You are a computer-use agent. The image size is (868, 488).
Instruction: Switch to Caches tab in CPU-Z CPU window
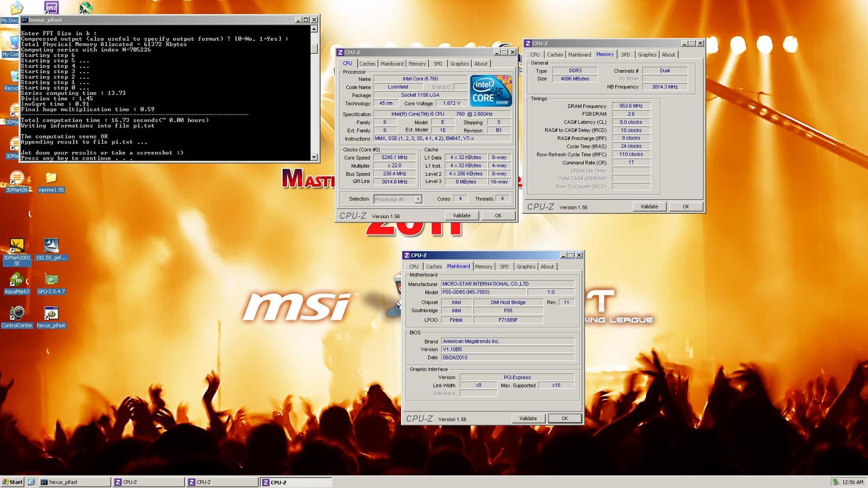367,64
